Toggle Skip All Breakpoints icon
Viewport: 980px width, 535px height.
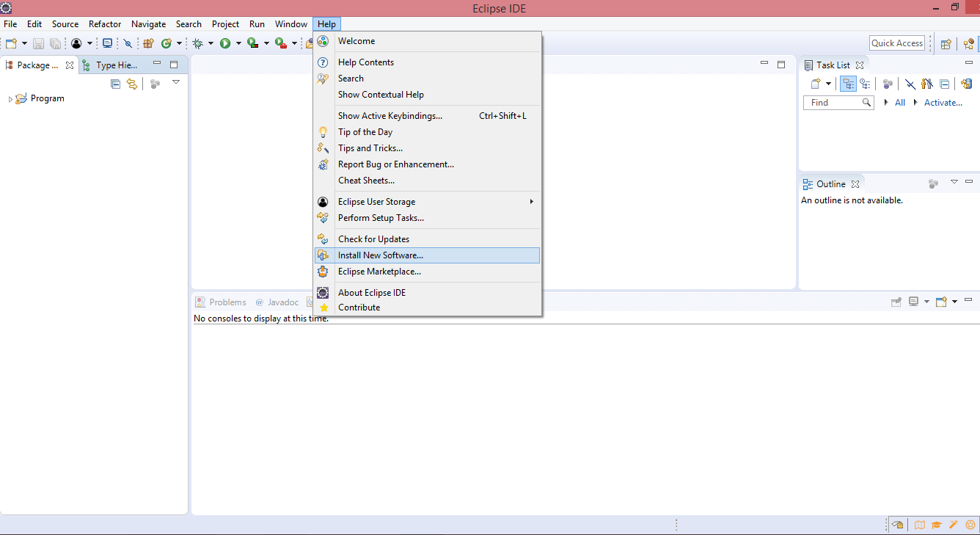(x=128, y=43)
